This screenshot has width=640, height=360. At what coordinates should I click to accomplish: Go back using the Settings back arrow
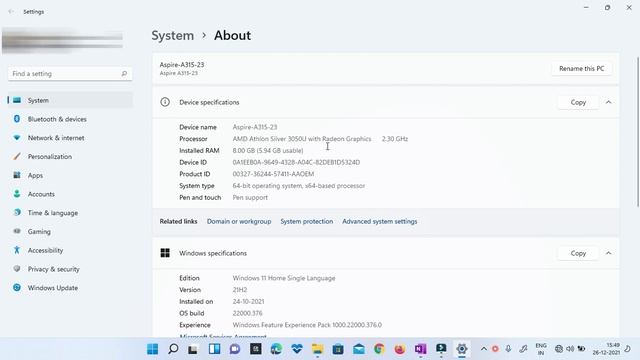(11, 12)
